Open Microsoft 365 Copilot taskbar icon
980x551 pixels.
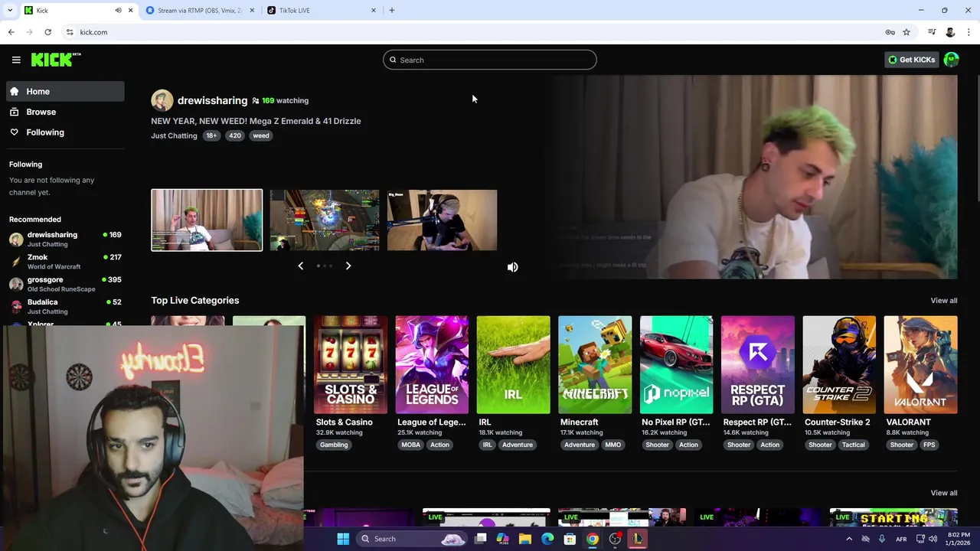point(502,539)
